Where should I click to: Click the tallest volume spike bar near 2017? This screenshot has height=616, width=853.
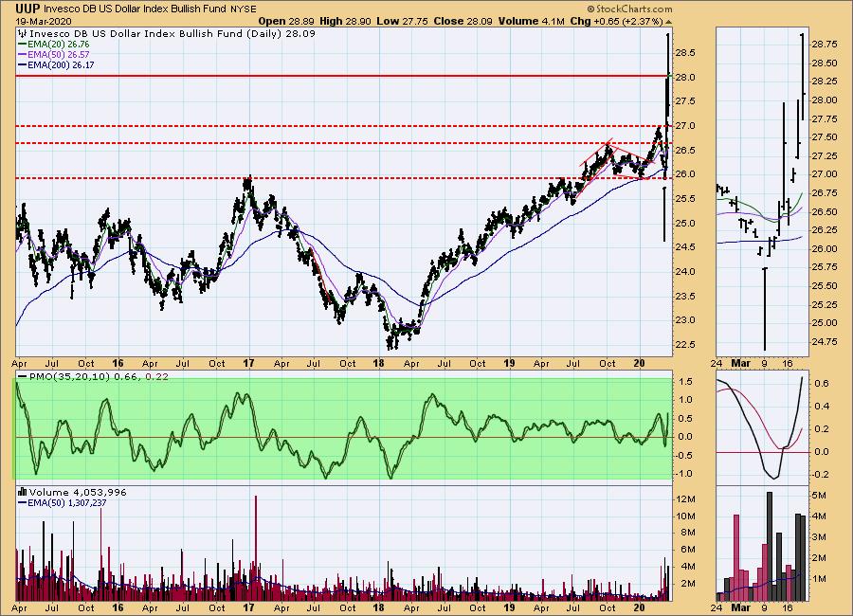(256, 548)
